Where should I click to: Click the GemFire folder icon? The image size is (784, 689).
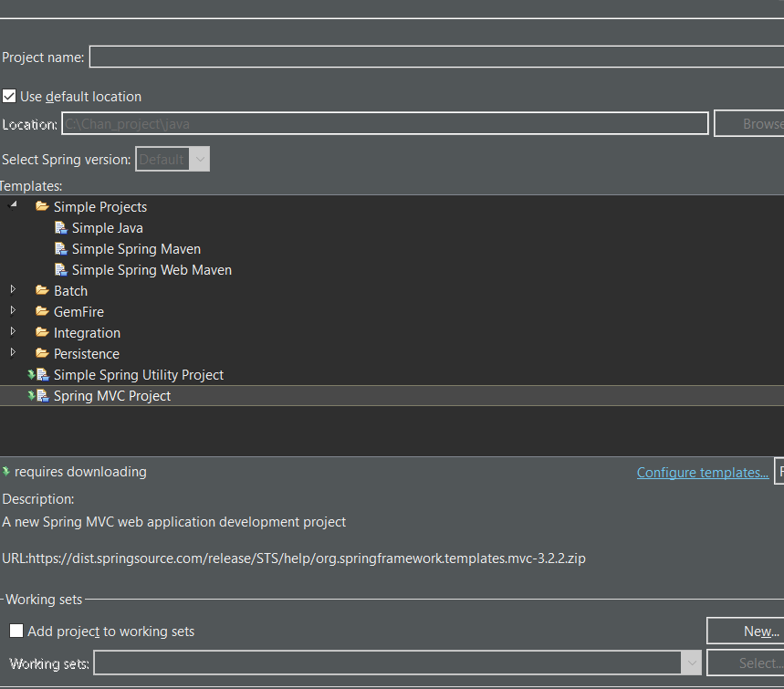coord(42,311)
